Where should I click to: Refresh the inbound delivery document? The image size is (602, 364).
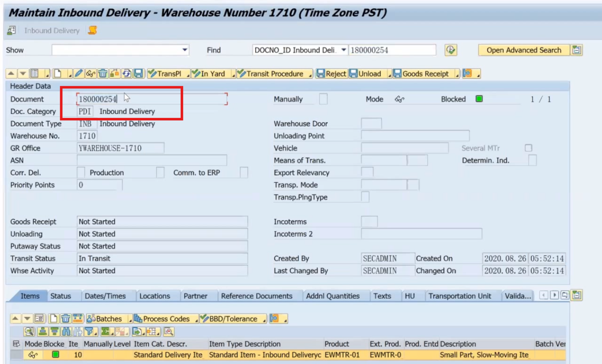126,74
